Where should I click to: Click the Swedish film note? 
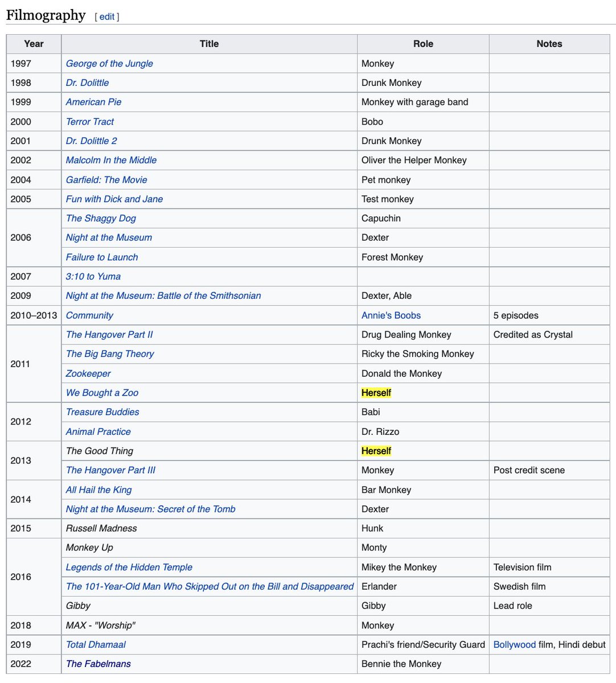519,586
